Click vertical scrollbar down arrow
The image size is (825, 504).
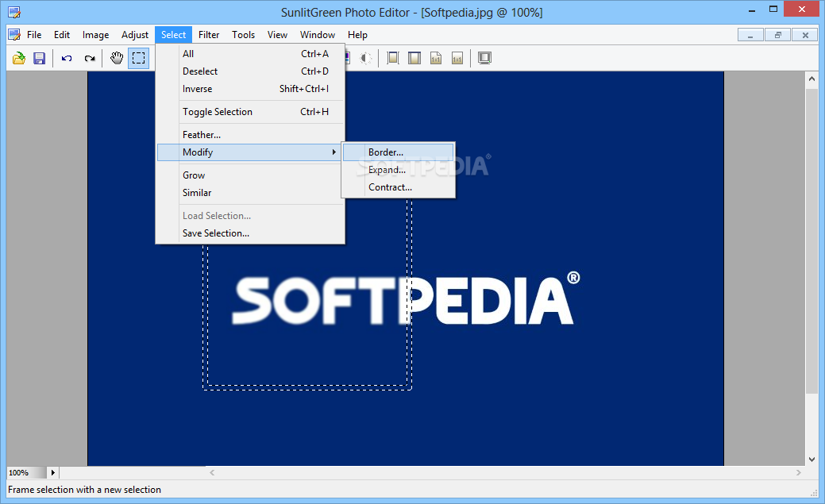point(812,459)
